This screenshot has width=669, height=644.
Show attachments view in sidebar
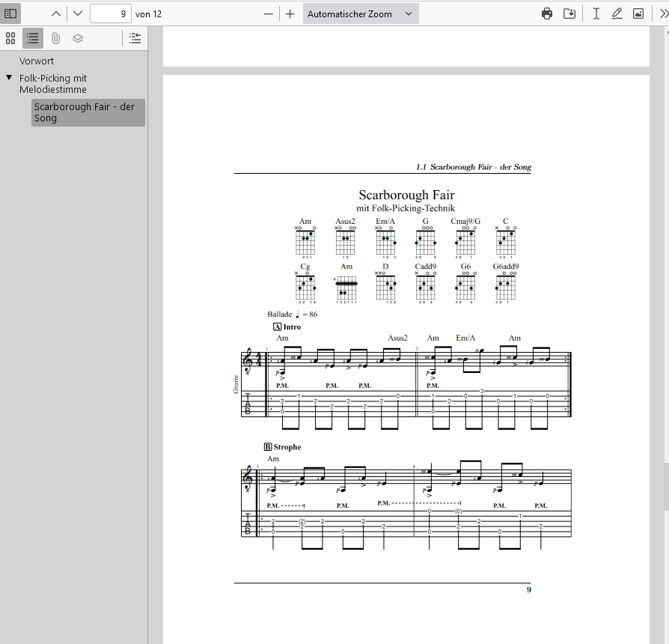click(x=55, y=38)
